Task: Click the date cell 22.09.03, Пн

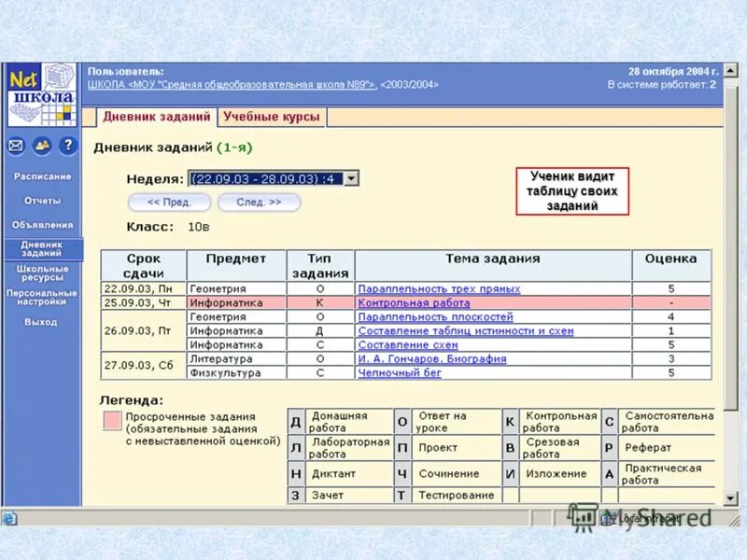Action: point(144,288)
